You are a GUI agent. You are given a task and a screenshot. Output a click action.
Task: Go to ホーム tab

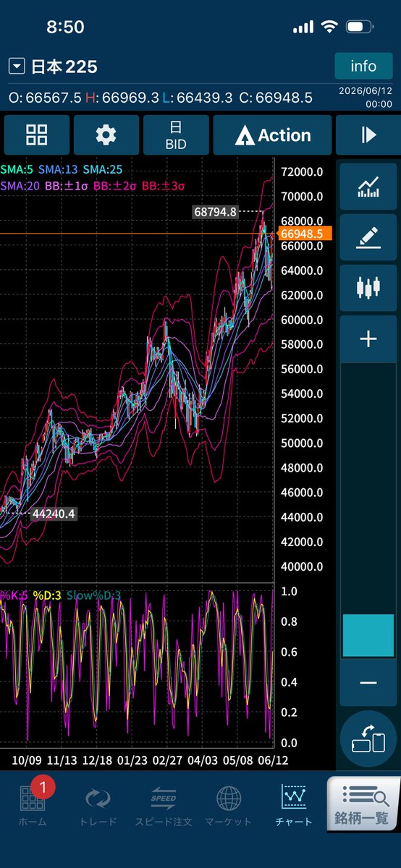(x=31, y=807)
